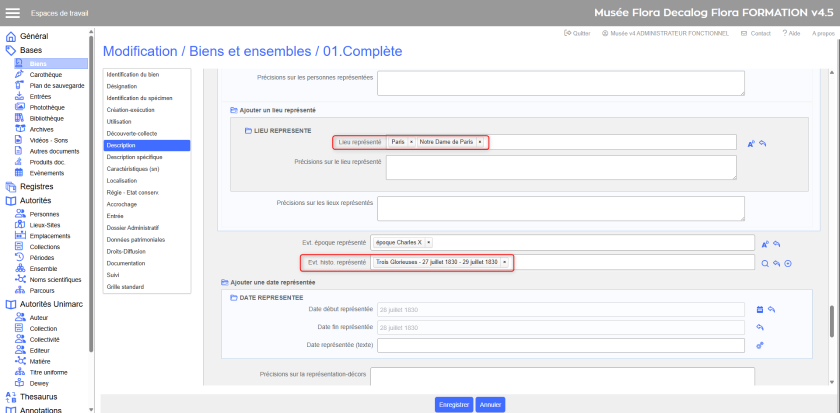Image resolution: width=840 pixels, height=413 pixels.
Task: Click the Enregistrer button
Action: pos(453,404)
